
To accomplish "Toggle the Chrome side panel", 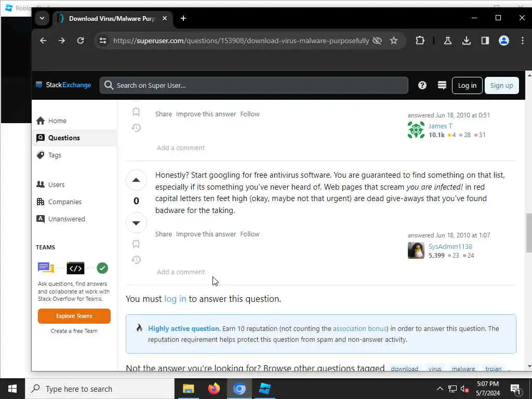I will click(485, 41).
